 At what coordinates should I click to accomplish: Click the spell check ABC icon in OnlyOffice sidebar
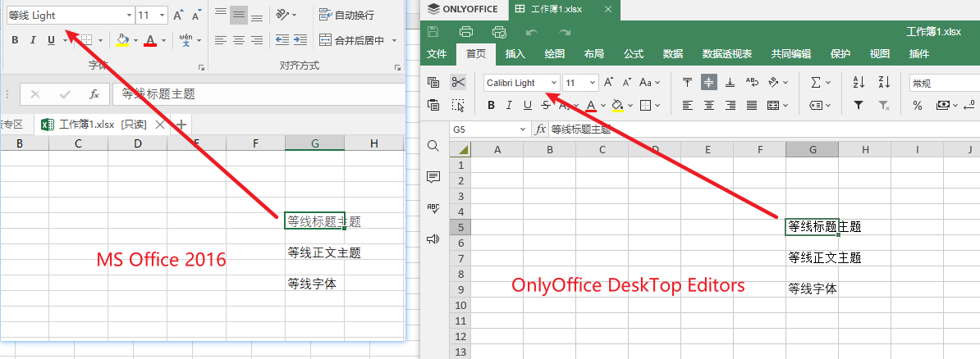[x=433, y=208]
